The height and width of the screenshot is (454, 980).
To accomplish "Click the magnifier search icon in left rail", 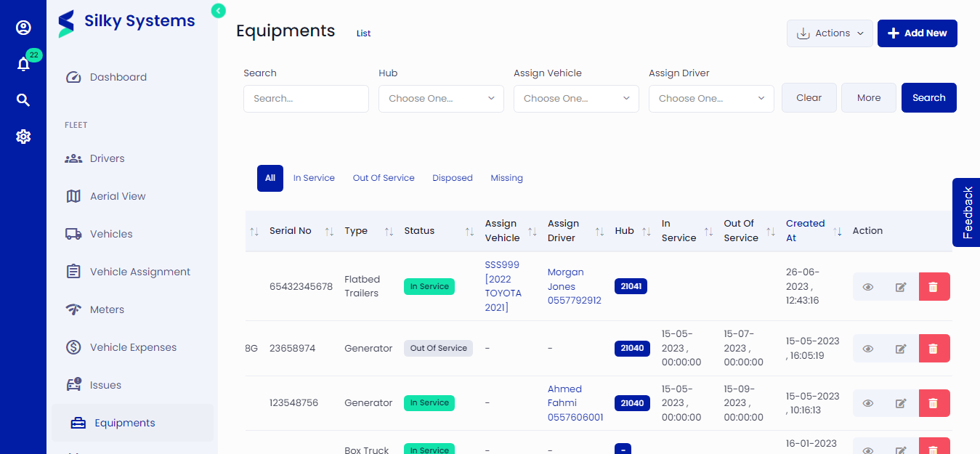I will [x=23, y=100].
